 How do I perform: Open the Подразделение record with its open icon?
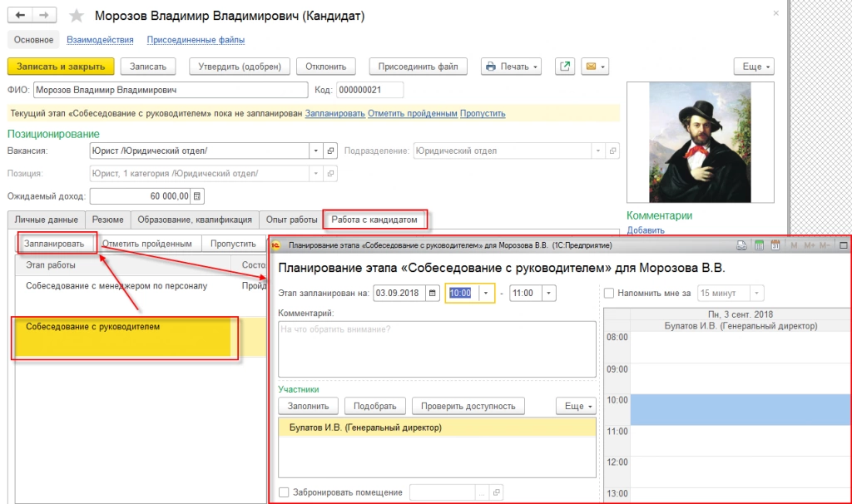pyautogui.click(x=612, y=151)
